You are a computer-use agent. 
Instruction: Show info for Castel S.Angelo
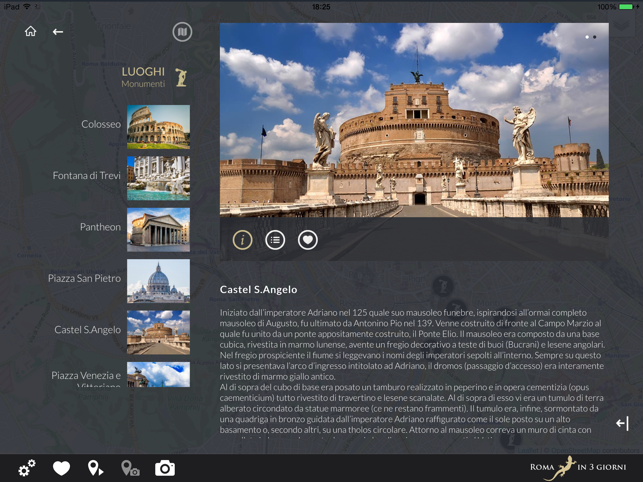coord(242,240)
